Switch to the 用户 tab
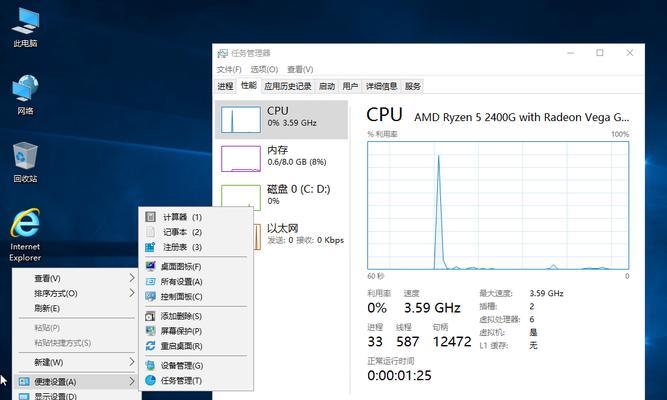The width and height of the screenshot is (667, 400). tap(350, 86)
